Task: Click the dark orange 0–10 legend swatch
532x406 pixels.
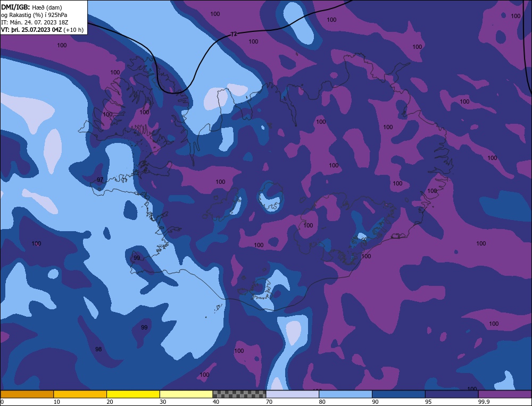Action: pos(27,394)
